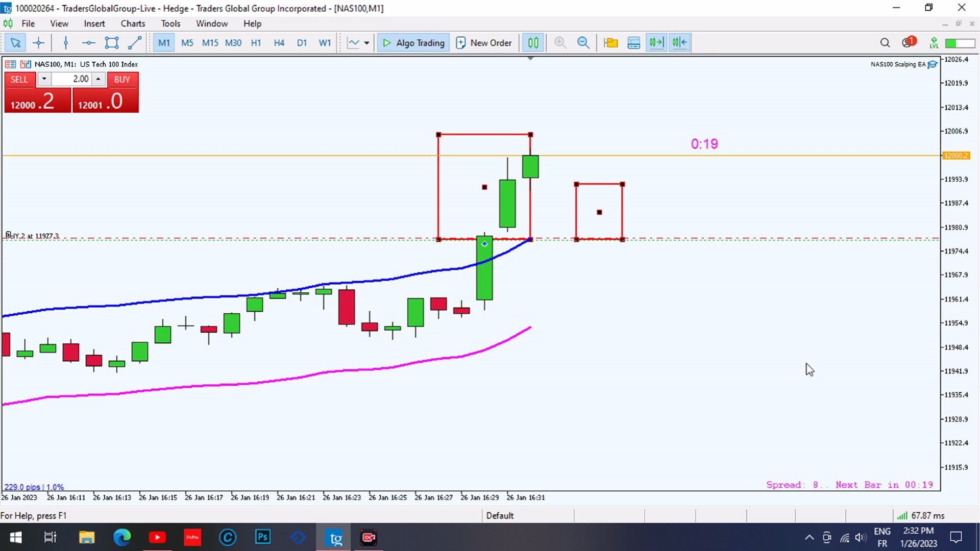
Task: Draw a horizontal line tool
Action: [x=88, y=43]
